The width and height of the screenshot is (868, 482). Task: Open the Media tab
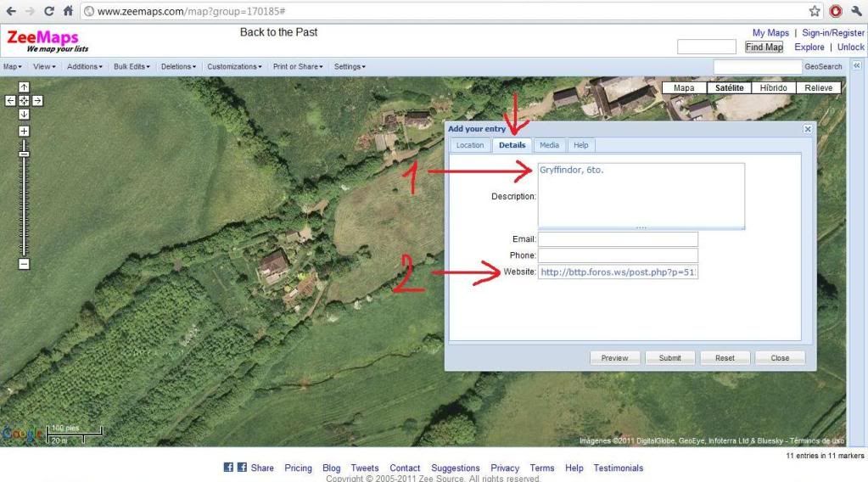tap(549, 145)
